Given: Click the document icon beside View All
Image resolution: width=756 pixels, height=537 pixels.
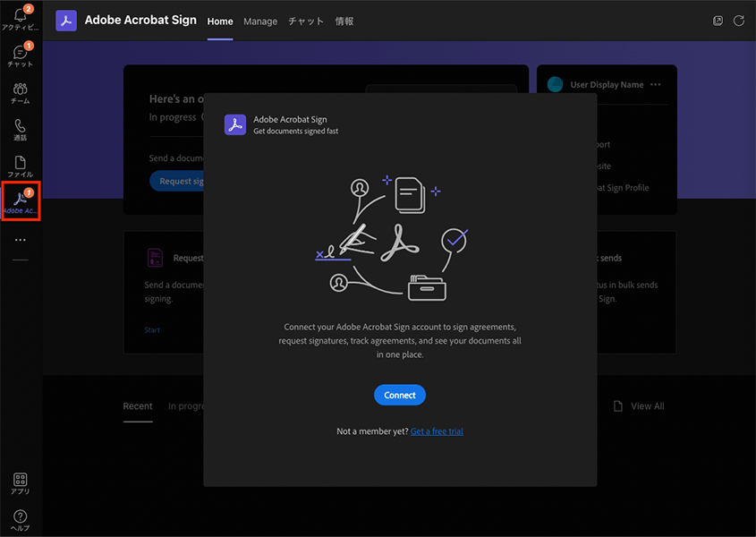Looking at the screenshot, I should pos(617,406).
